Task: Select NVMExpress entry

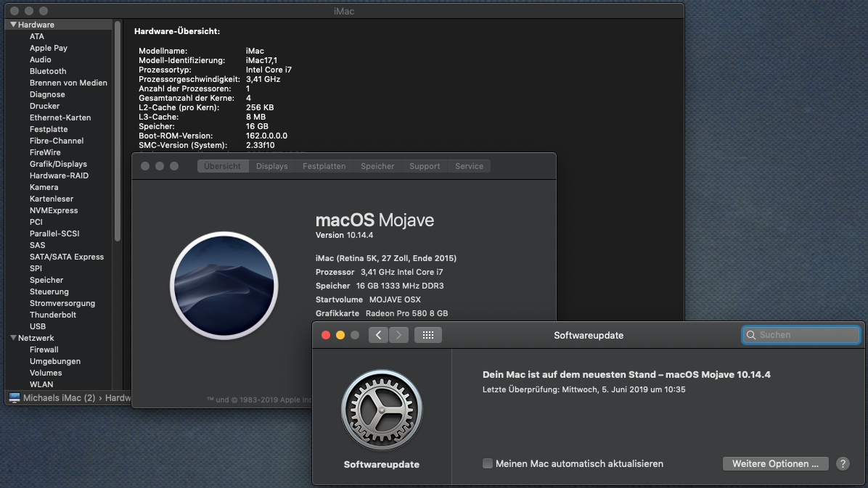Action: pos(53,210)
